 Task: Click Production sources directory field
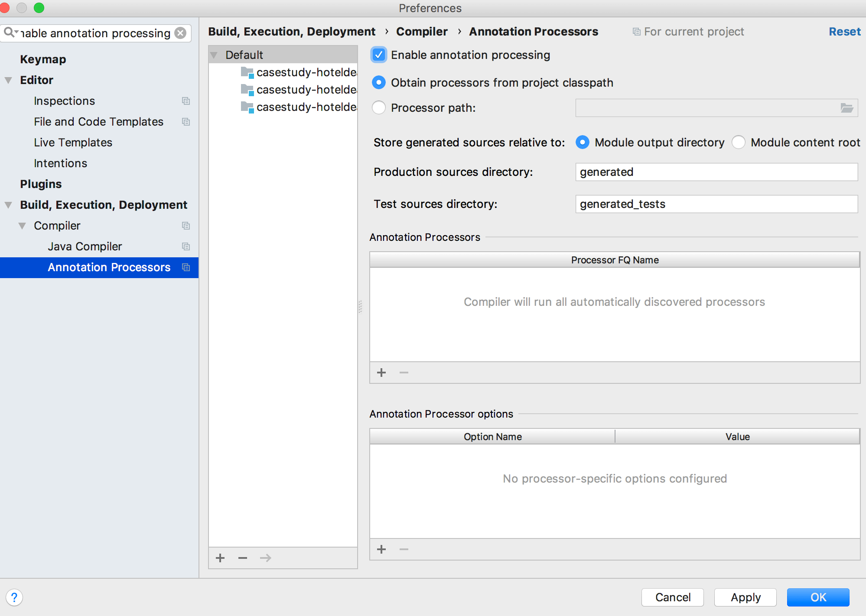pyautogui.click(x=716, y=172)
